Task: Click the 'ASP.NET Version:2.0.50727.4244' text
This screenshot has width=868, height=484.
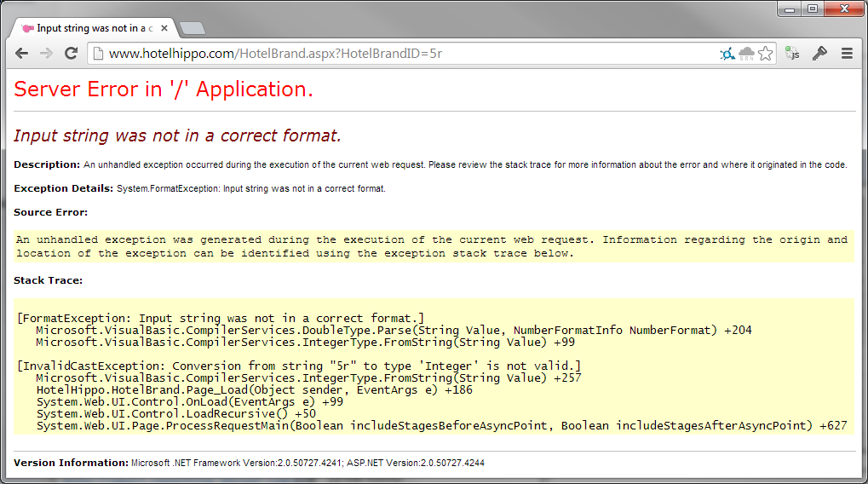Action: point(416,463)
